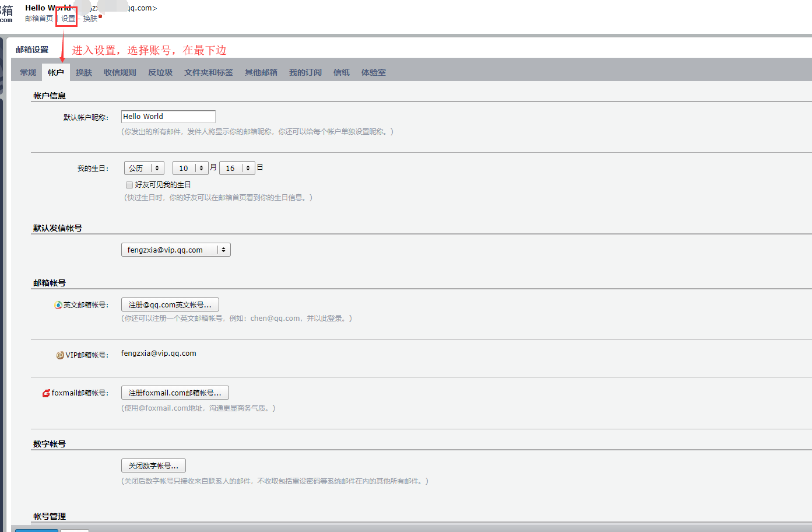The width and height of the screenshot is (812, 532).
Task: Switch to the 常规 tab
Action: coord(28,72)
